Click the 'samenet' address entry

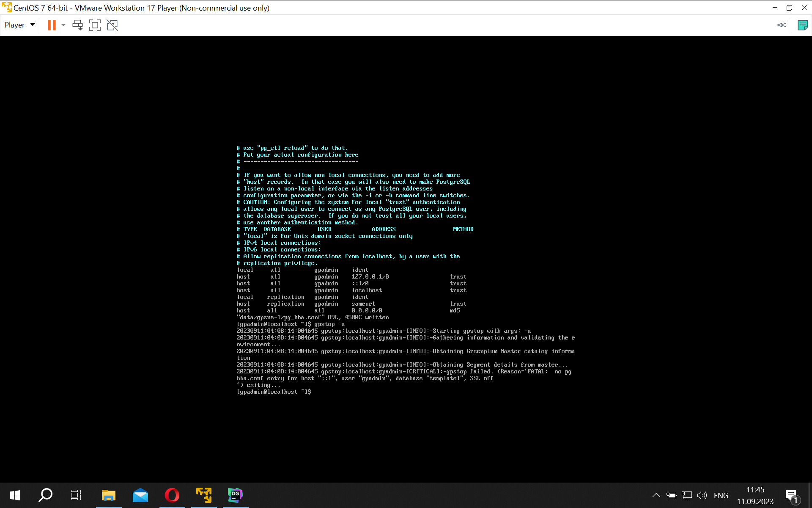tap(363, 304)
